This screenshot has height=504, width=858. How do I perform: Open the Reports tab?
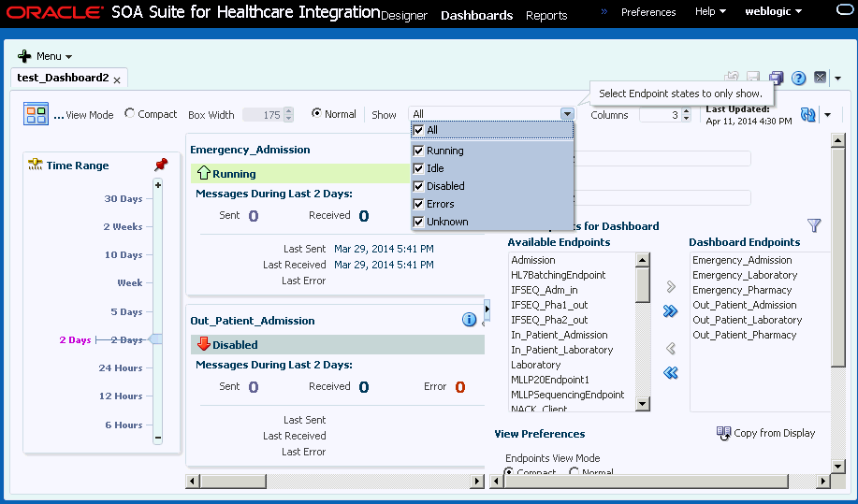point(546,15)
